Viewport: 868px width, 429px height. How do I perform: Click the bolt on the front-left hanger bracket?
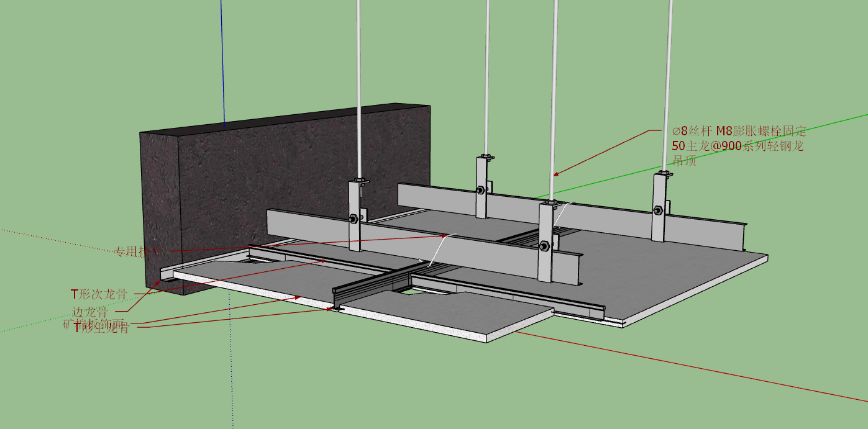click(353, 218)
